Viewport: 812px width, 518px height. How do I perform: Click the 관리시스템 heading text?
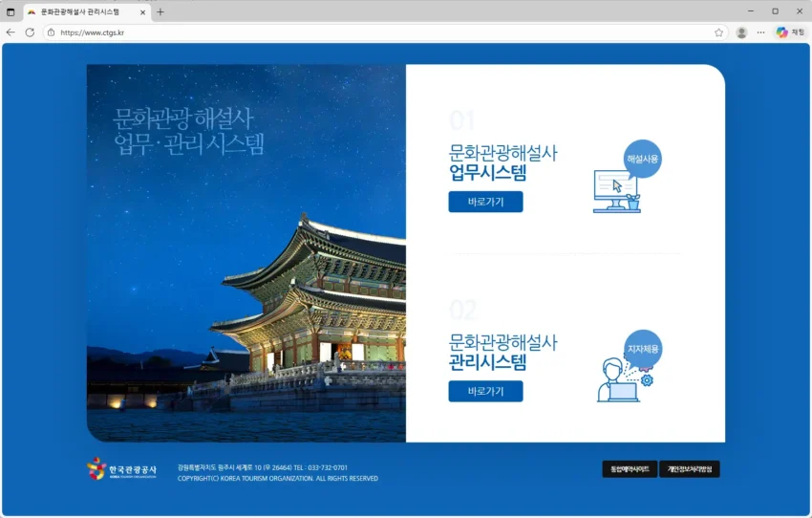[488, 362]
